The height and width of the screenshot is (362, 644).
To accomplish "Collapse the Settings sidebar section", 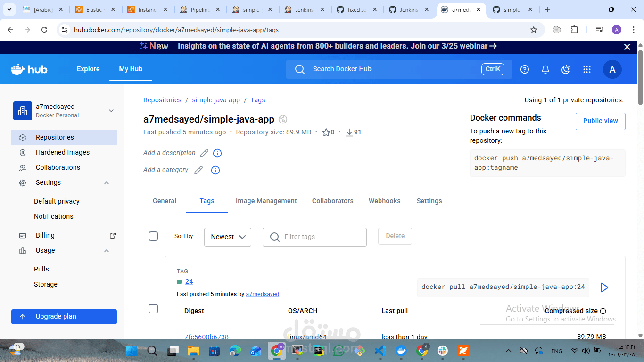I will [107, 183].
